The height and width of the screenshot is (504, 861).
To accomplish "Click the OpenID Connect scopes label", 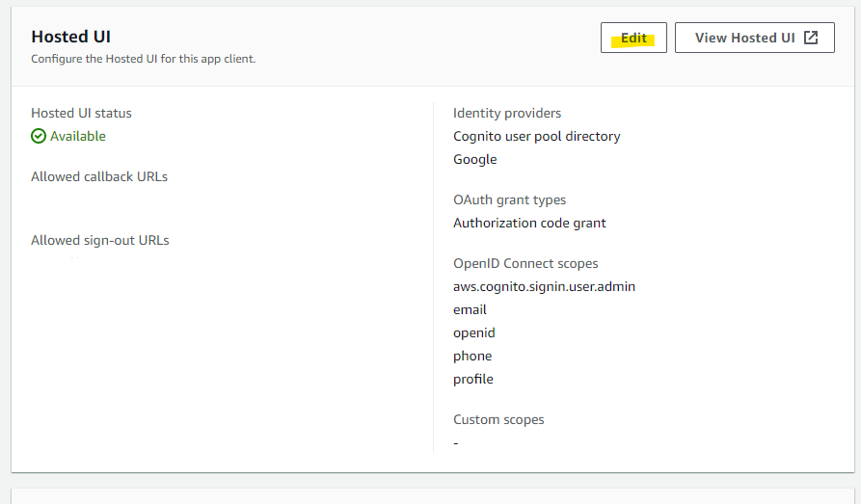I will [525, 264].
